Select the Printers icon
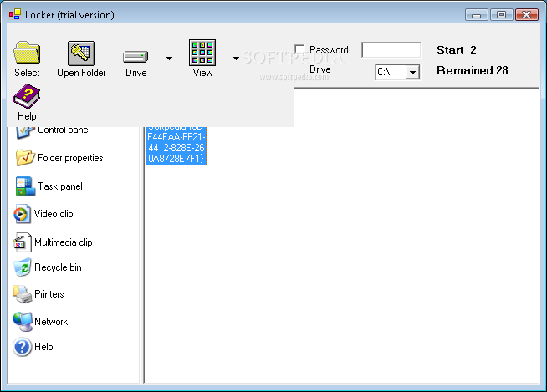 click(22, 294)
